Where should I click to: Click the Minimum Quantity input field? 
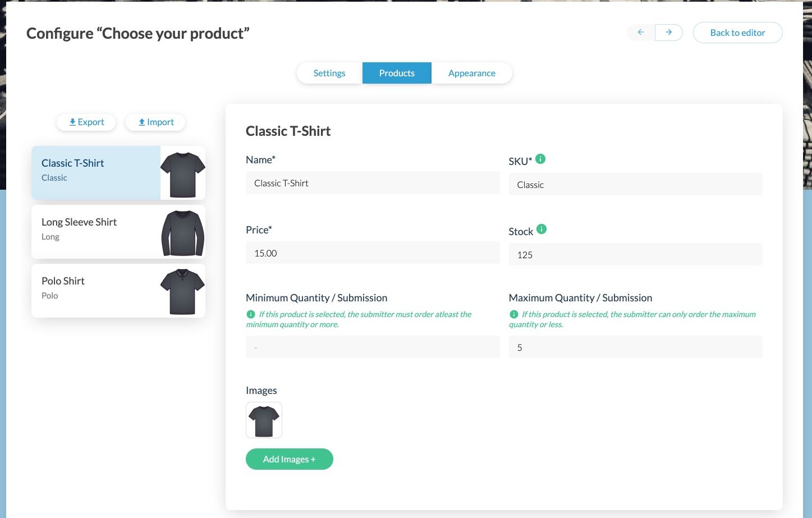(x=373, y=347)
